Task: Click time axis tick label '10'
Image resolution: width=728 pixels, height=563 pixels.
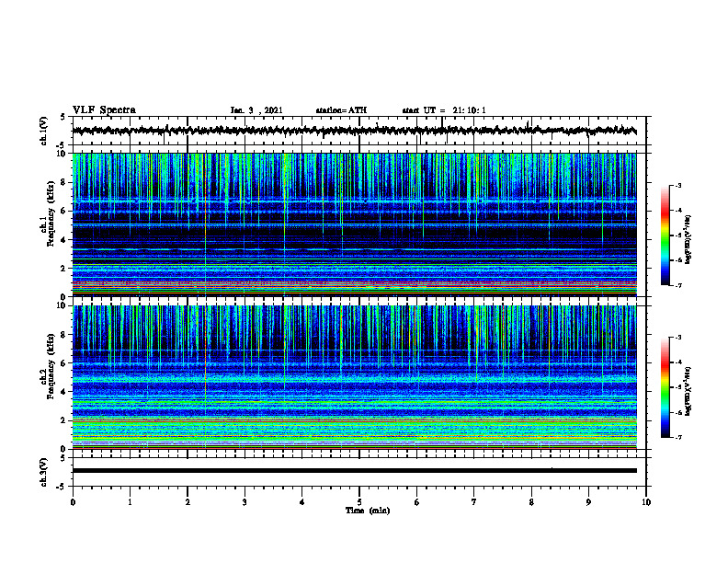Action: [646, 502]
